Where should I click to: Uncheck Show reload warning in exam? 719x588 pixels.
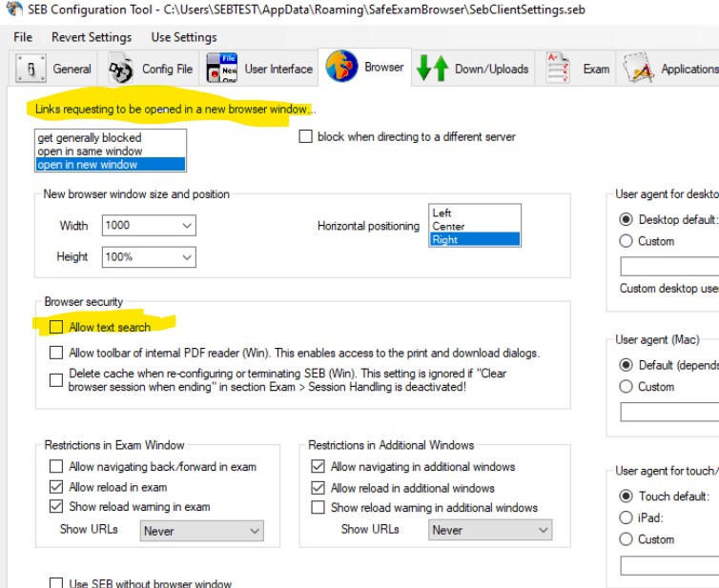[56, 506]
